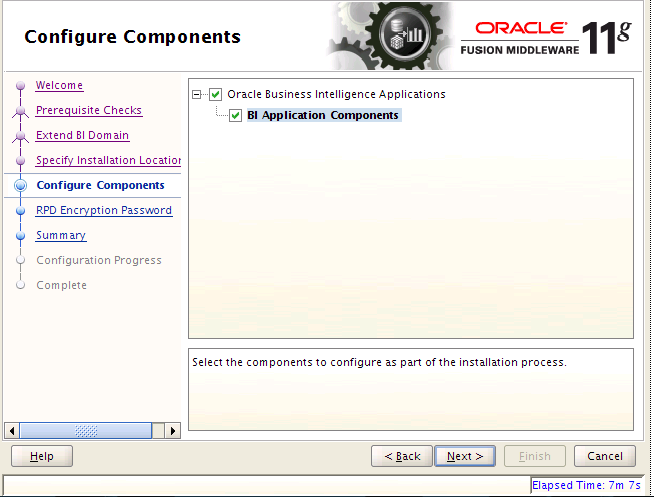This screenshot has height=497, width=654.
Task: Cancel the installation
Action: tap(605, 456)
